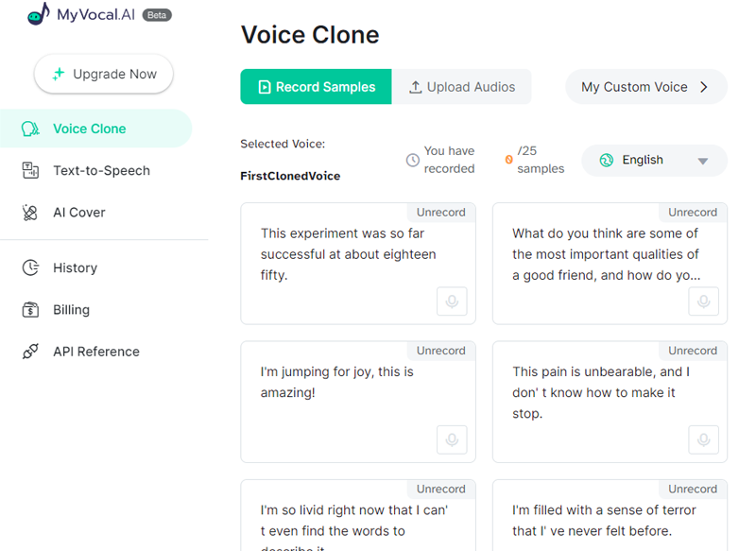Click the 'sense of terror' sample card

click(x=610, y=518)
